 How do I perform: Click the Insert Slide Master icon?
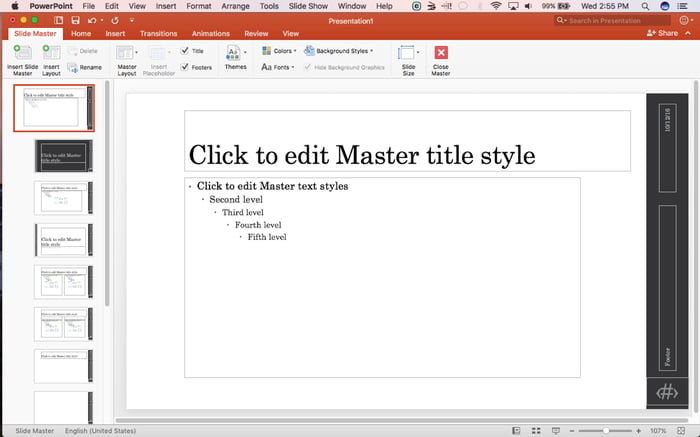(x=22, y=53)
